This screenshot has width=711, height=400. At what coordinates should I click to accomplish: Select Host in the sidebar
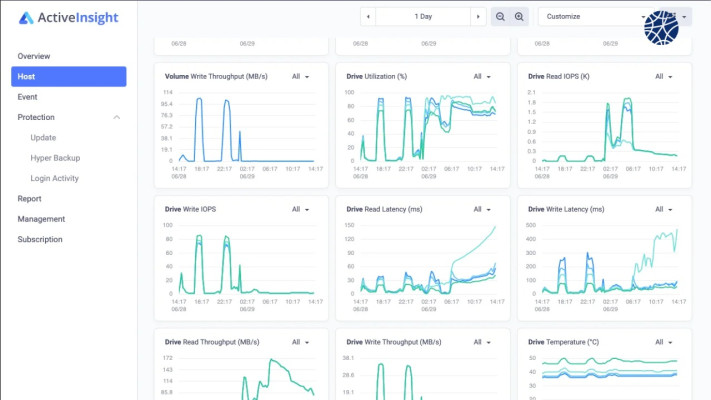[x=69, y=77]
